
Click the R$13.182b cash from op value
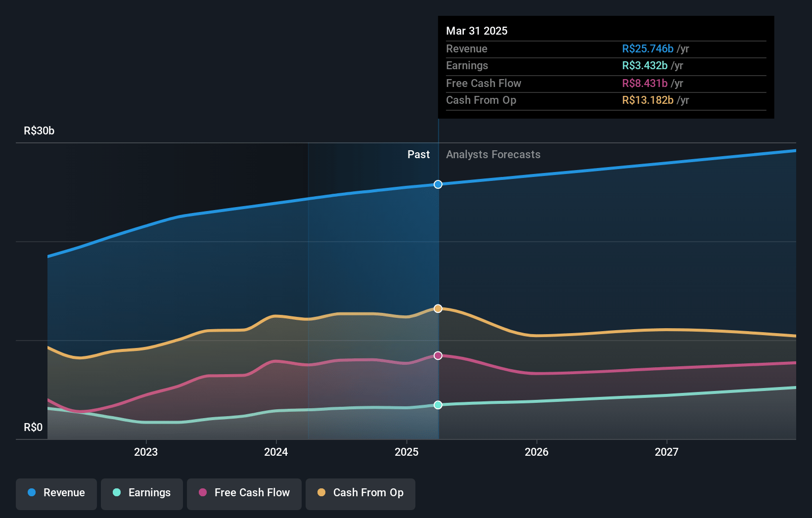pyautogui.click(x=648, y=100)
